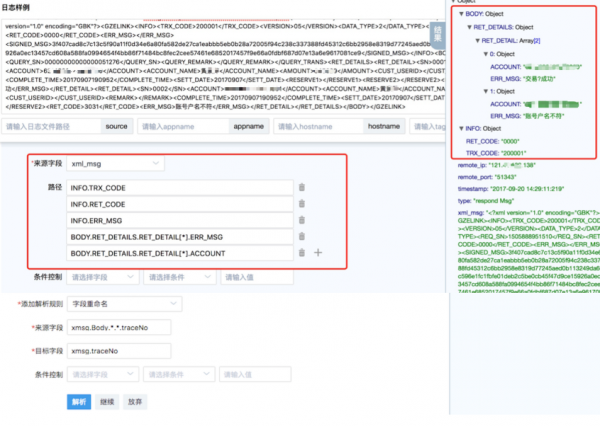Viewport: 600px width, 426px height.
Task: Collapse the INFO object node
Action: (459, 128)
